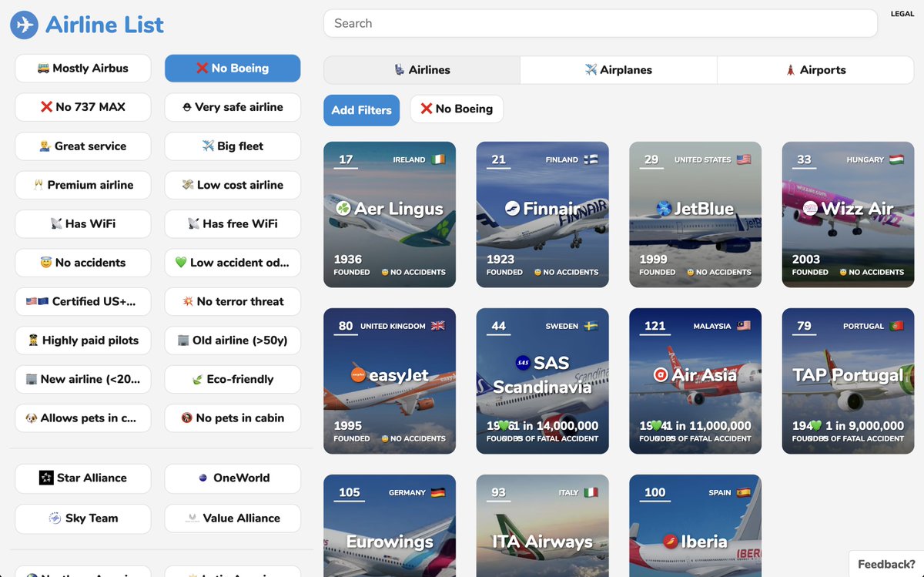The width and height of the screenshot is (924, 577).
Task: Toggle the No 737 MAX filter
Action: point(83,107)
